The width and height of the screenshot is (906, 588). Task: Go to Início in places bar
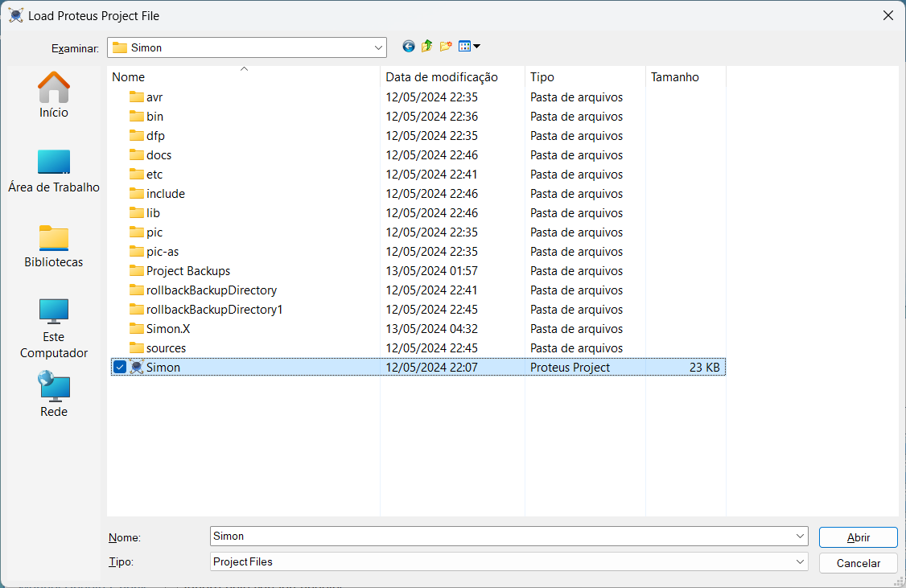tap(54, 95)
